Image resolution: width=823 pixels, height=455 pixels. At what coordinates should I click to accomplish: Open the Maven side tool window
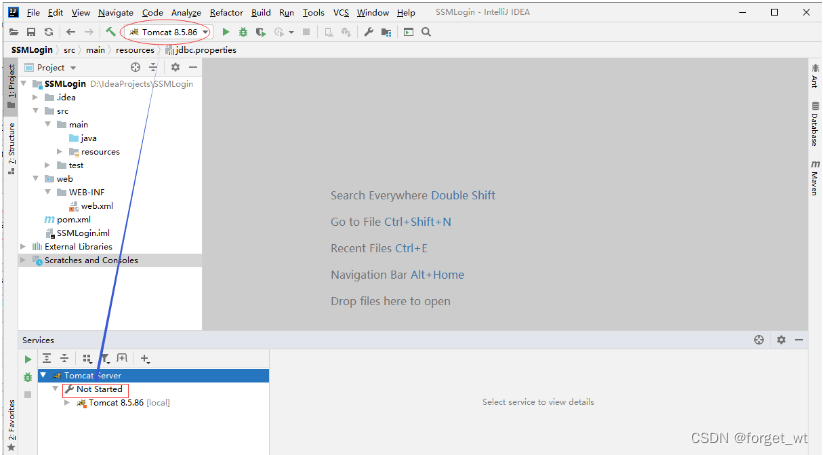(815, 178)
